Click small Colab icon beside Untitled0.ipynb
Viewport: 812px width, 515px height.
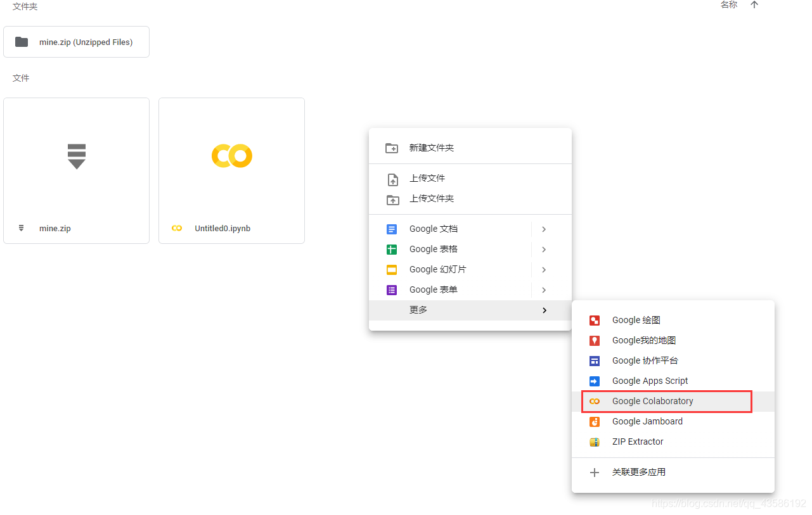[177, 228]
